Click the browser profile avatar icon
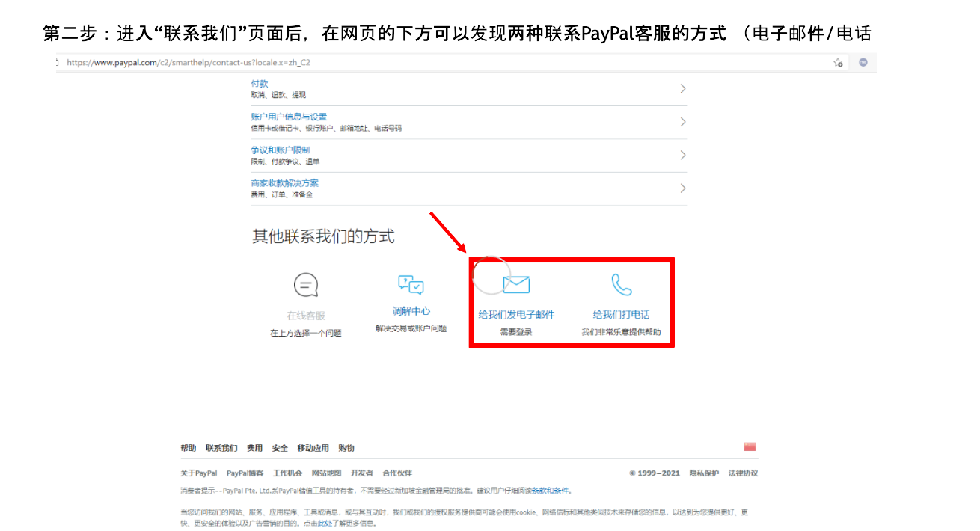Screen dimensions: 980x531 pyautogui.click(x=863, y=63)
